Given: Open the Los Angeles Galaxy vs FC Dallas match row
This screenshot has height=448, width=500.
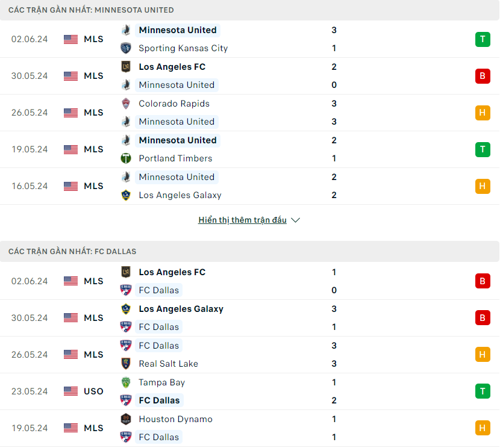Looking at the screenshot, I should click(249, 318).
